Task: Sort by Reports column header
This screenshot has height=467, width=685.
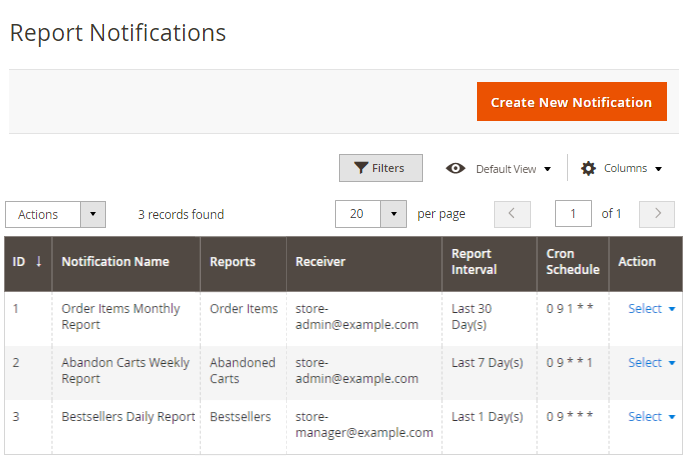Action: pos(232,262)
